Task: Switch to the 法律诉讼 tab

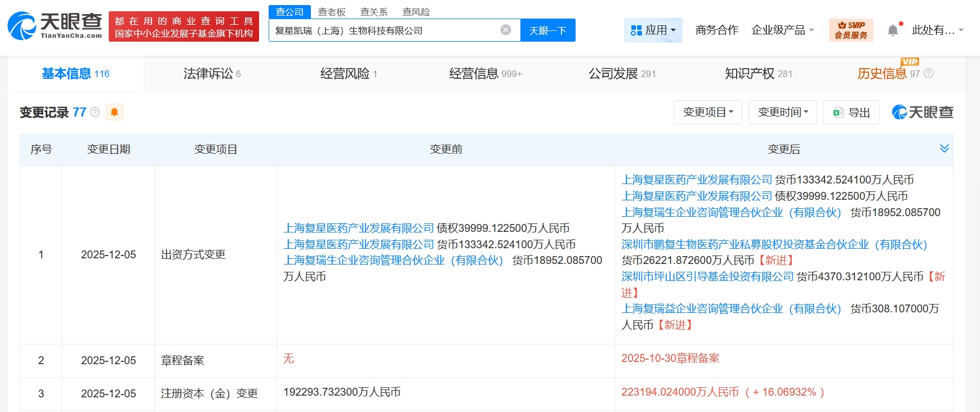Action: pos(212,74)
